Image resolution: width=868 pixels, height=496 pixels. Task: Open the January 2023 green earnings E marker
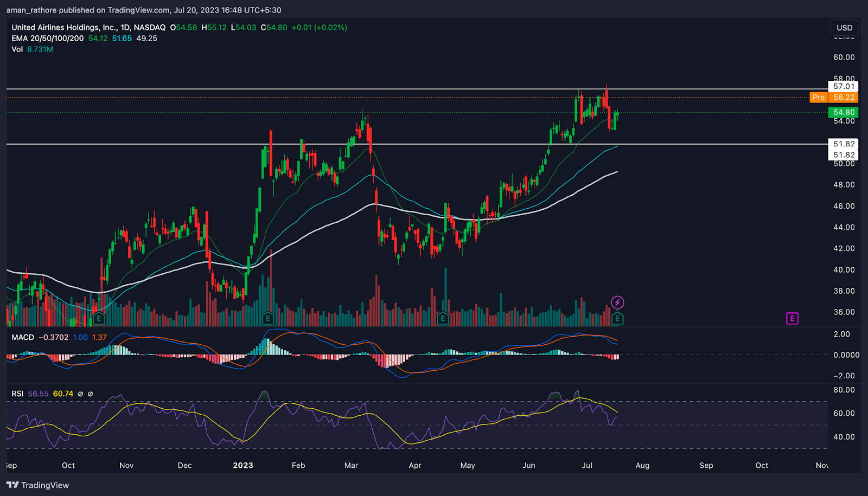pyautogui.click(x=267, y=319)
